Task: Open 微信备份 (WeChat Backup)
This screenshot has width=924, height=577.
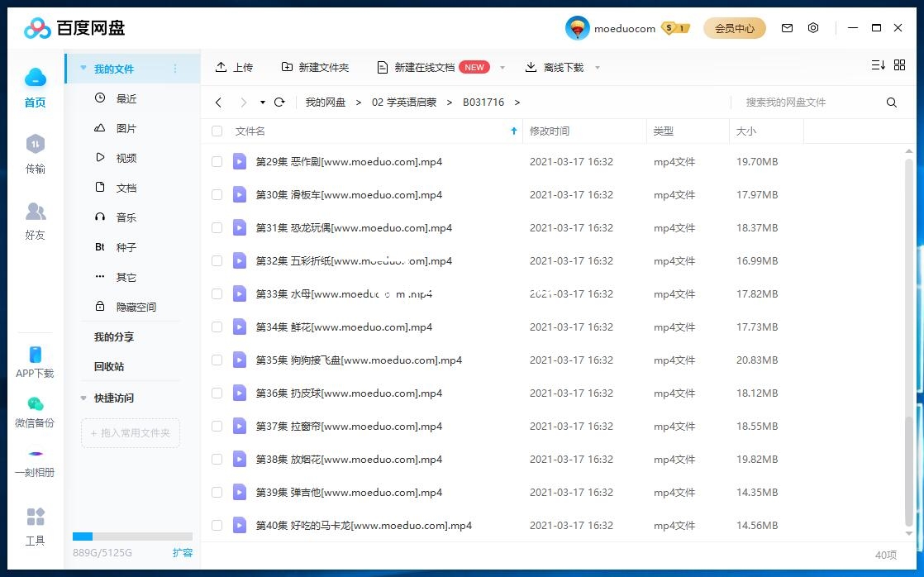Action: [34, 409]
